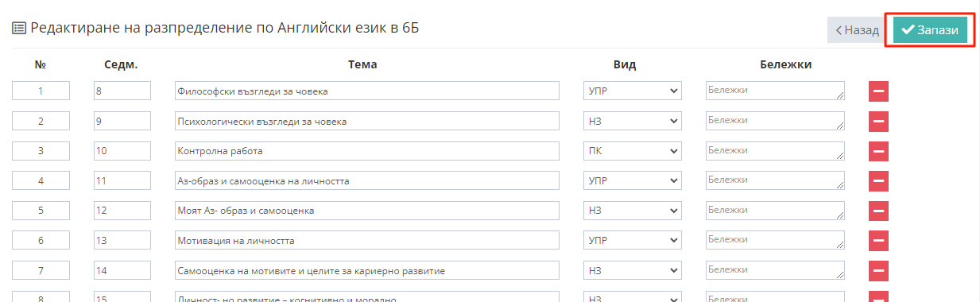Delete row 4 using red minus button
This screenshot has width=980, height=302.
coord(878,181)
